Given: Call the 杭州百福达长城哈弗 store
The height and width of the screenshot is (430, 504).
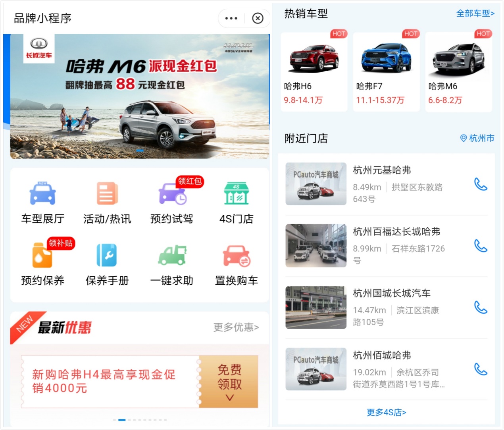Looking at the screenshot, I should pos(481,246).
